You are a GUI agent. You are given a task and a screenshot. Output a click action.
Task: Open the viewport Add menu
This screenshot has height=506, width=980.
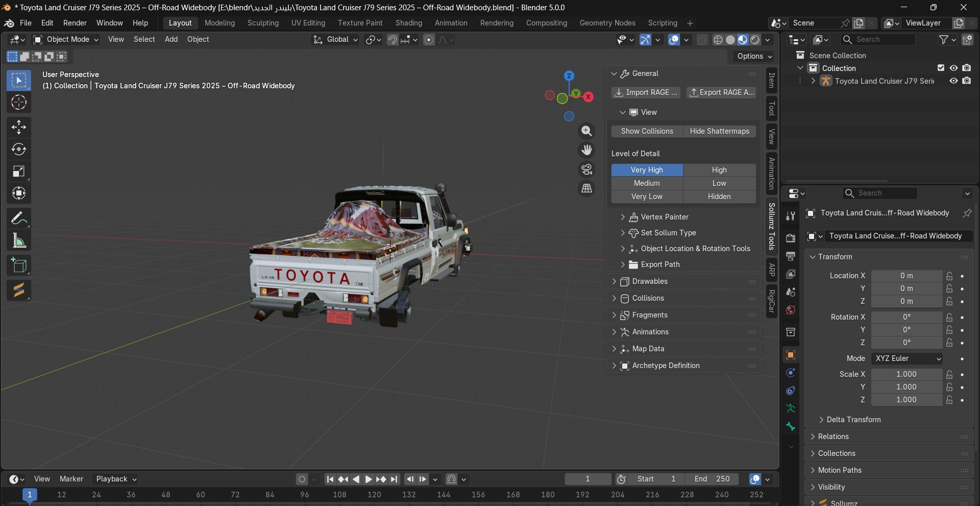[171, 39]
